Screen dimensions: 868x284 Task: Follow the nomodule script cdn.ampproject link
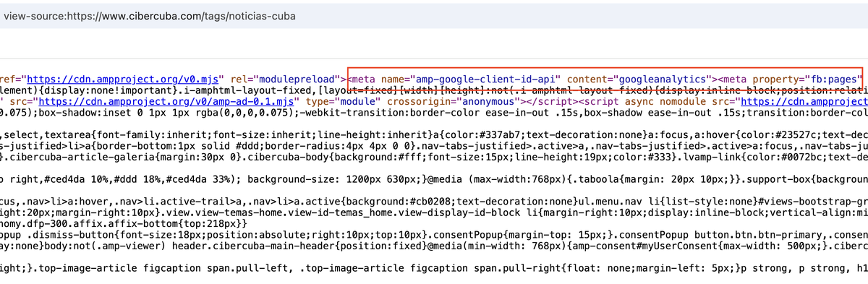pyautogui.click(x=804, y=101)
